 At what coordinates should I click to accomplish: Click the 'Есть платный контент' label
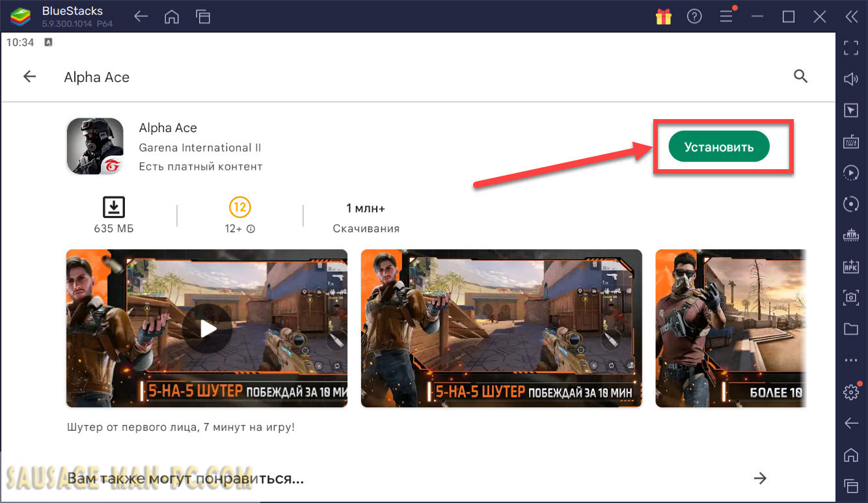[x=200, y=167]
